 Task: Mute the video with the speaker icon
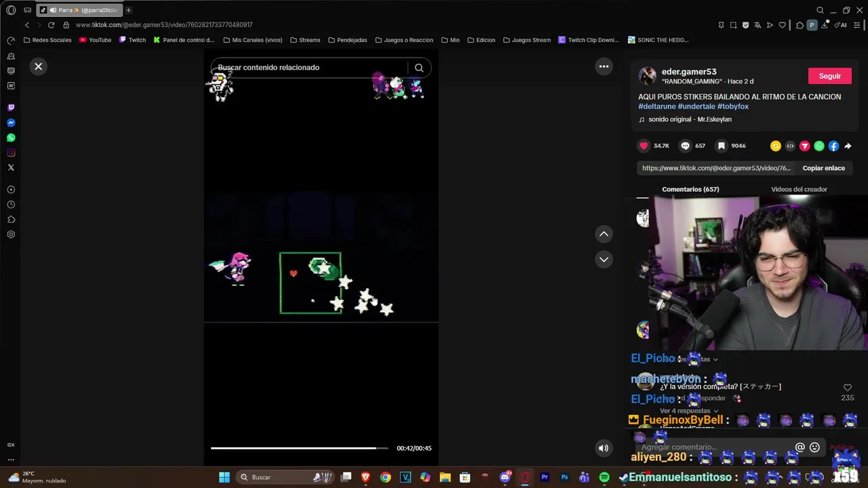[x=604, y=448]
